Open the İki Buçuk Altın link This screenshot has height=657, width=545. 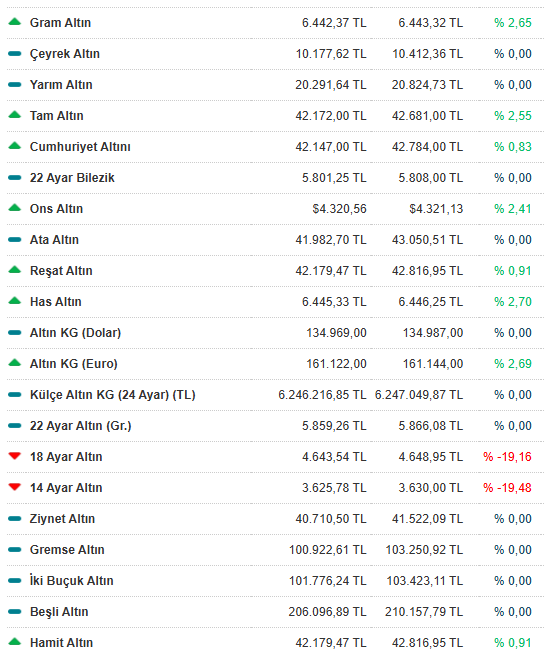click(x=72, y=581)
